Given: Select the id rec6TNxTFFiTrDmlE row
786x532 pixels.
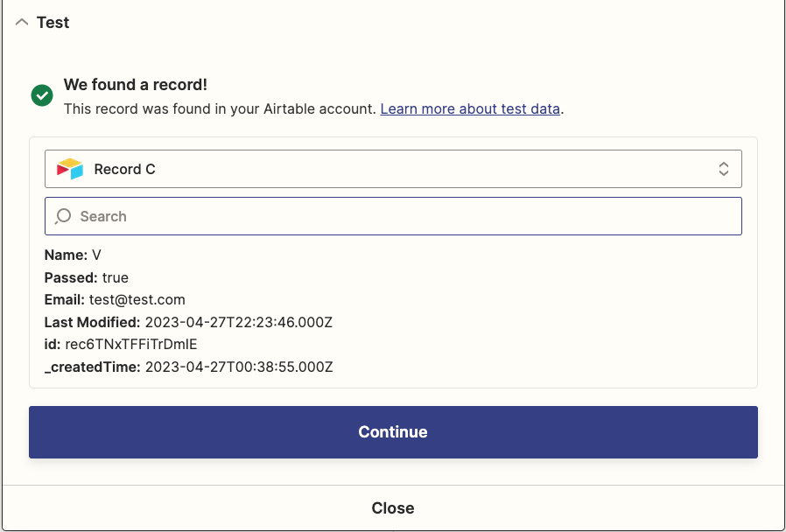Looking at the screenshot, I should click(121, 345).
